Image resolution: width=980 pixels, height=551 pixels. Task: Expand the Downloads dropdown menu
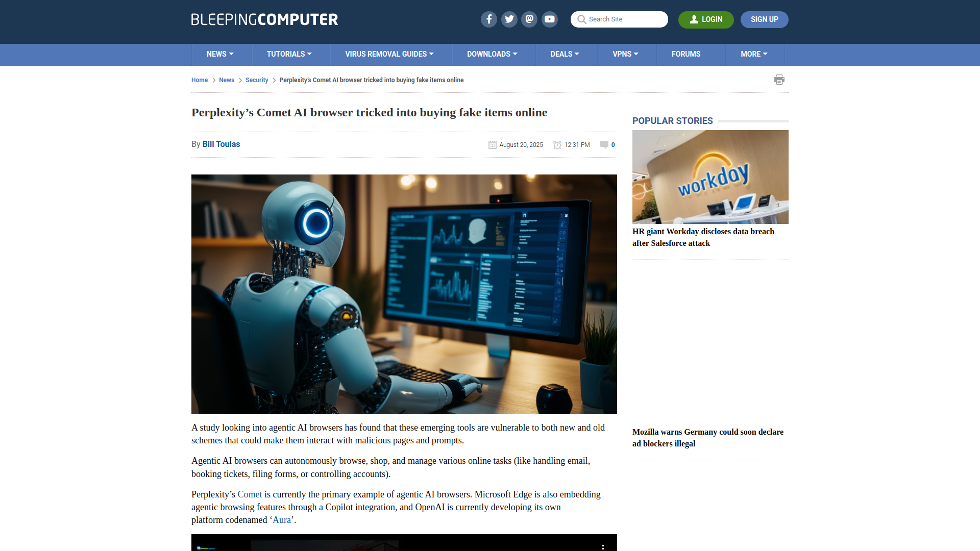(492, 54)
